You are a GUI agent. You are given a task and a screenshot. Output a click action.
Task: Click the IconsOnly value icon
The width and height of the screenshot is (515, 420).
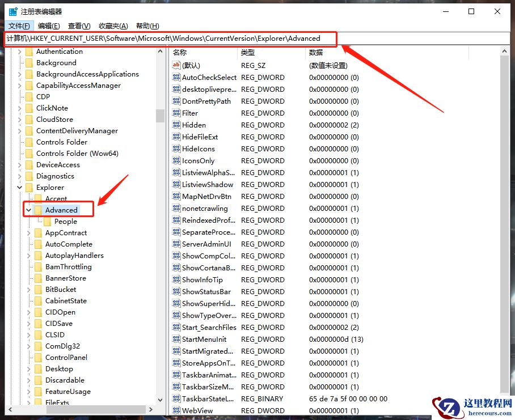[x=176, y=160]
